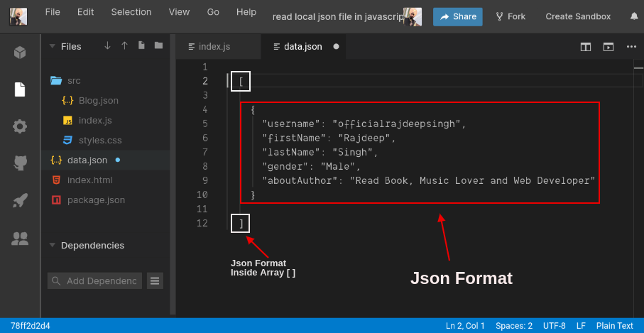644x333 pixels.
Task: Click the editor minimap scrollbar
Action: [638, 188]
